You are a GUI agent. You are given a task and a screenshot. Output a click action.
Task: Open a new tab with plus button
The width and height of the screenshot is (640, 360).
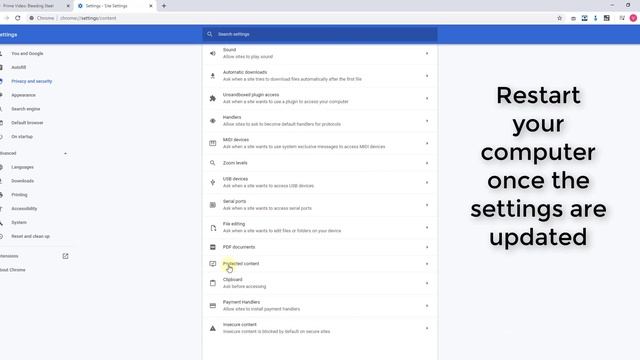pos(164,6)
